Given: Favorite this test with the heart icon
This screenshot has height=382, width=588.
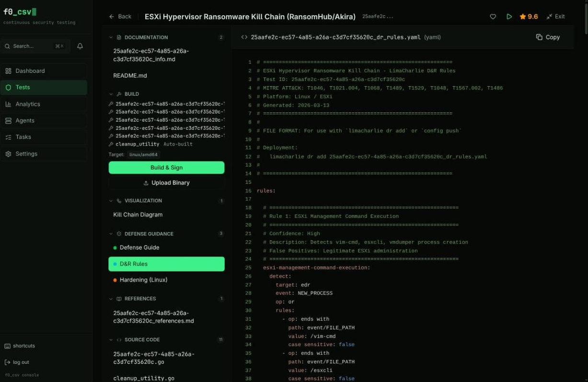Looking at the screenshot, I should coord(493,16).
